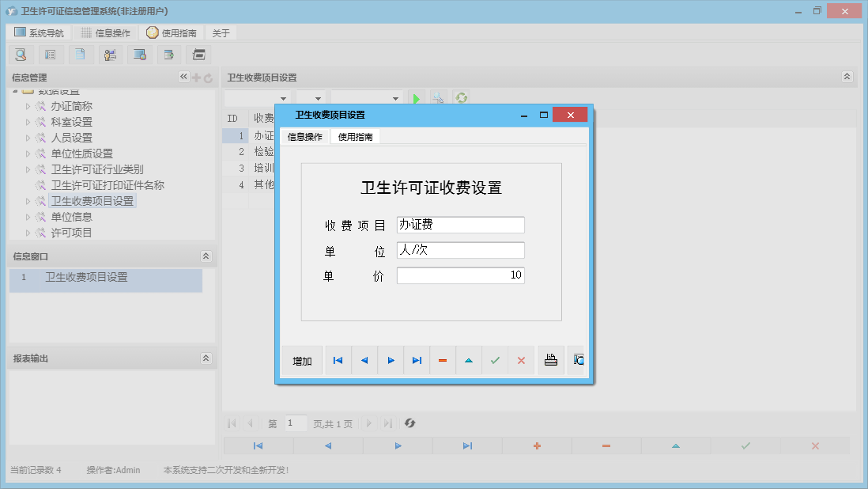Screen dimensions: 868x489
Task: Click the 单价 input field
Action: [460, 275]
